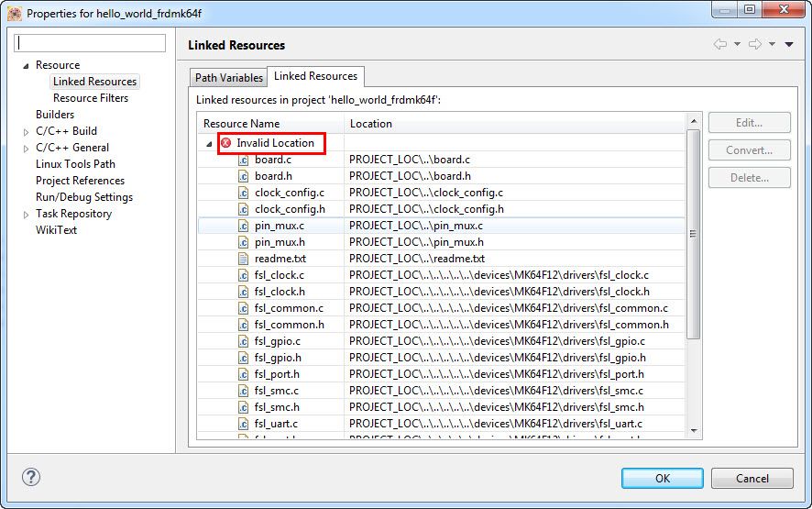Click location PROJECT_LOC\..\board.c

(410, 160)
